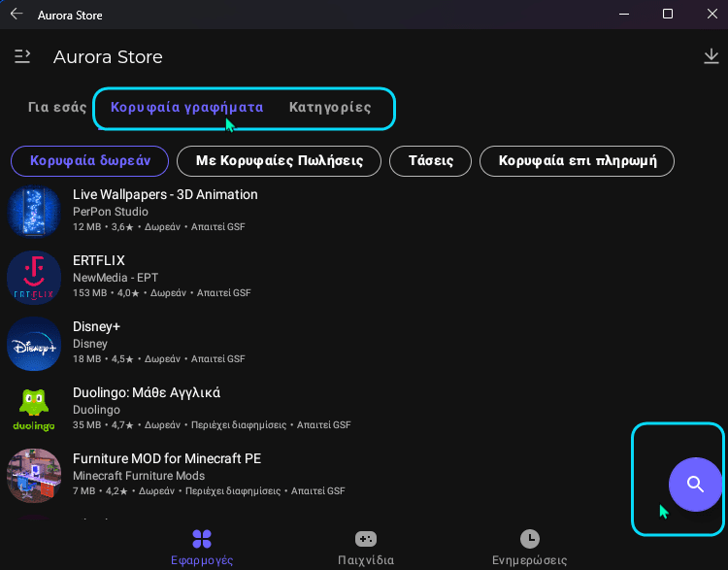
Task: Select the Εφαρμογές bottom tab
Action: [x=202, y=548]
